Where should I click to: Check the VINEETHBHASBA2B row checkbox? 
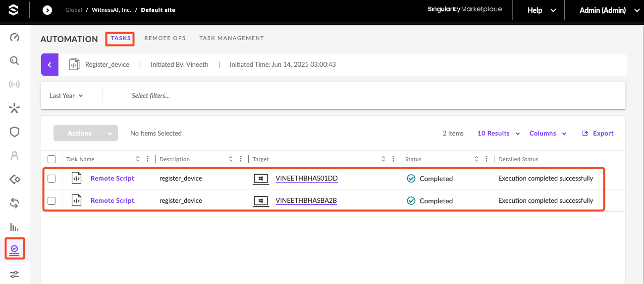(x=52, y=201)
